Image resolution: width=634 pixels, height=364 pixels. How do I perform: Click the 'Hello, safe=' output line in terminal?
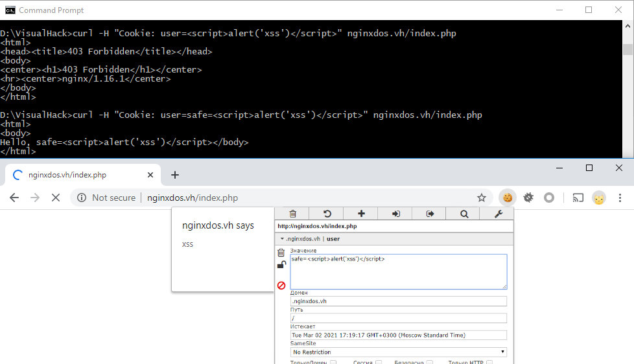pyautogui.click(x=124, y=142)
